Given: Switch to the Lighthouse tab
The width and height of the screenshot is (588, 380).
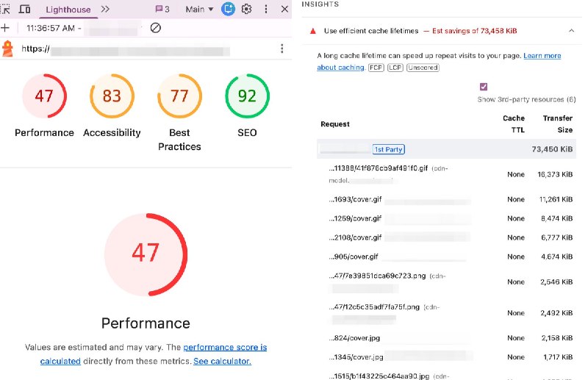Looking at the screenshot, I should [x=68, y=10].
